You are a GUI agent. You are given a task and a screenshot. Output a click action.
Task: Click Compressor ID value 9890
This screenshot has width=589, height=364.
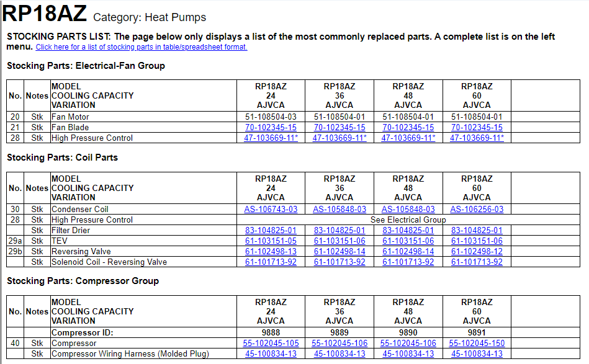pyautogui.click(x=408, y=332)
